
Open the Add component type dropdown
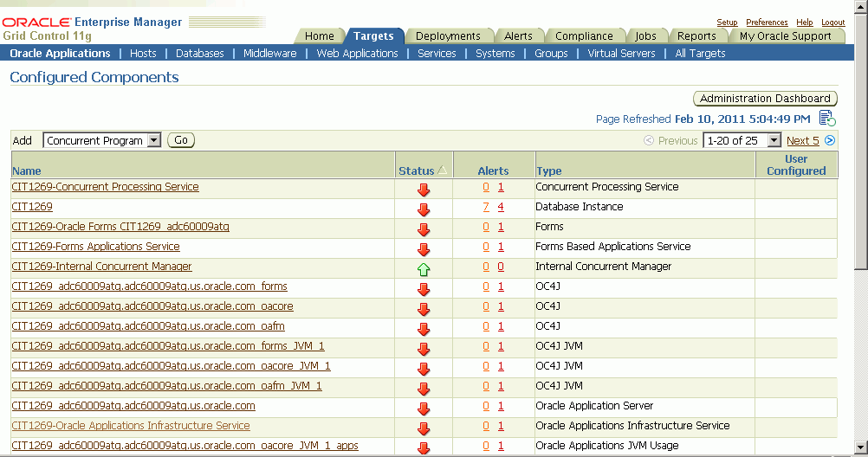point(102,140)
